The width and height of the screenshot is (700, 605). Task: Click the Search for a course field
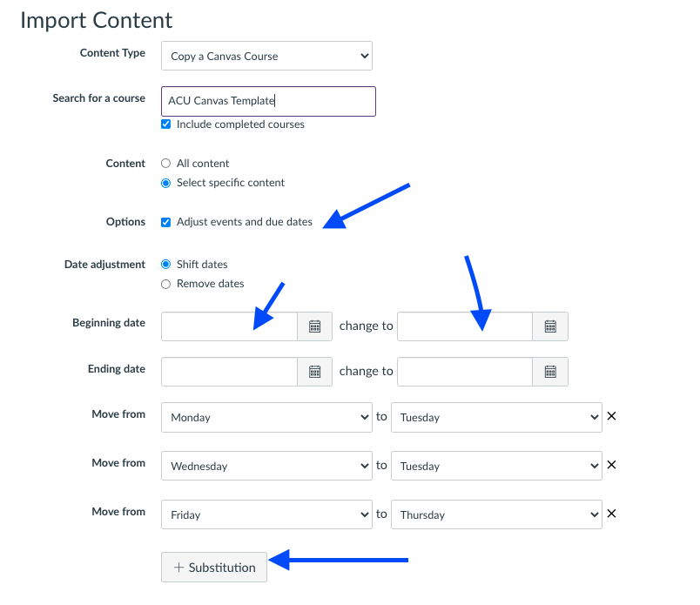coord(268,101)
